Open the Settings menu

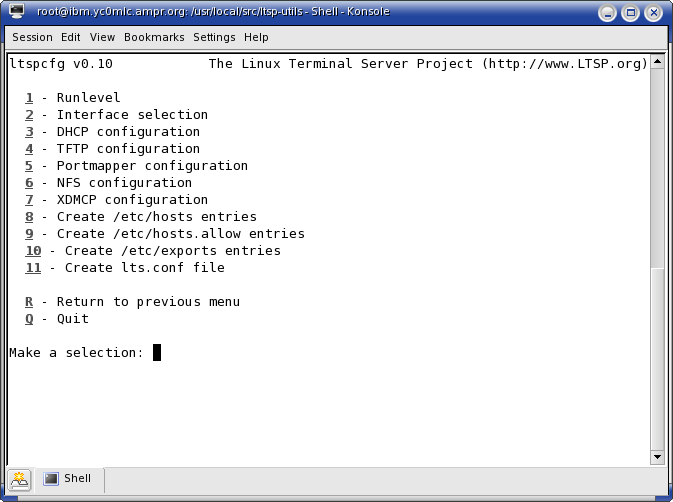214,37
